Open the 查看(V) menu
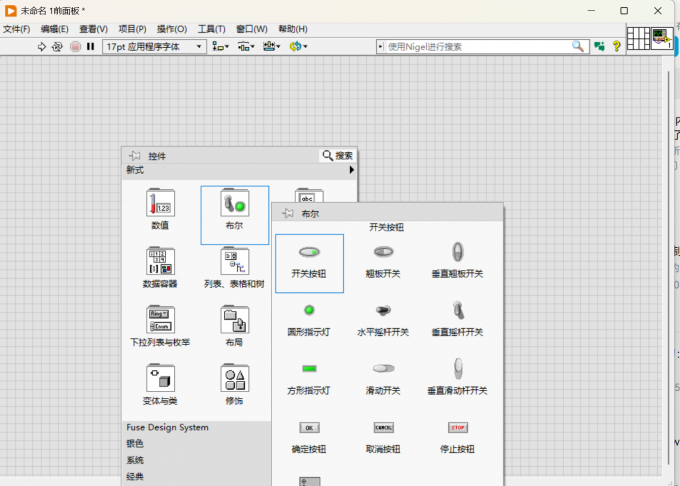 coord(93,29)
